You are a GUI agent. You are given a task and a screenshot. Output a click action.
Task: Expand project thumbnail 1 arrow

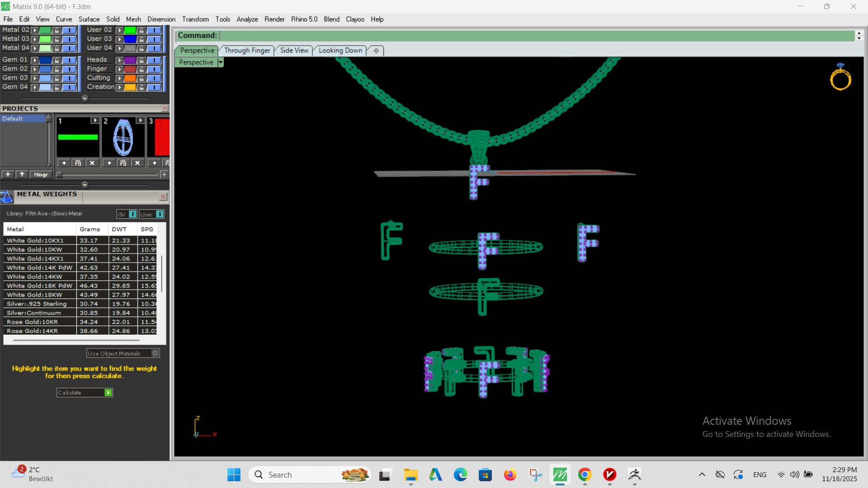(94, 121)
